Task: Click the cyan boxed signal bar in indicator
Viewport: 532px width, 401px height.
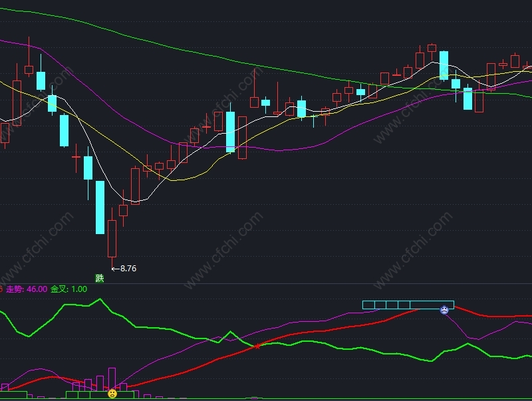Action: [x=408, y=305]
